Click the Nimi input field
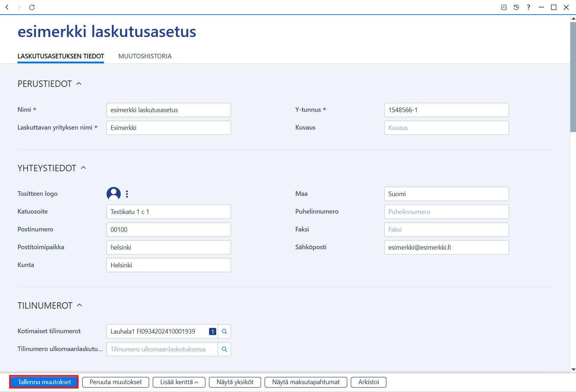This screenshot has height=392, width=576. [169, 110]
